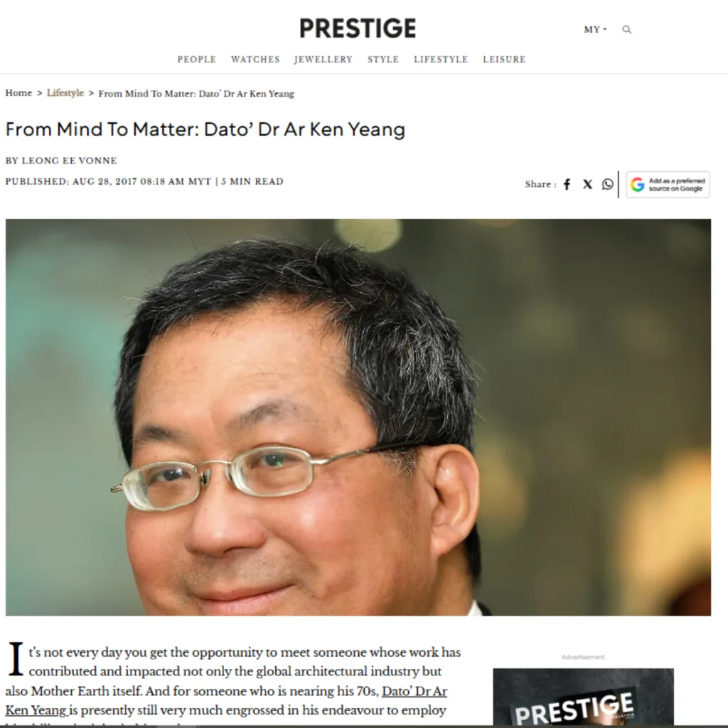Select JEWELLERY in navigation bar
The height and width of the screenshot is (728, 728).
[323, 60]
